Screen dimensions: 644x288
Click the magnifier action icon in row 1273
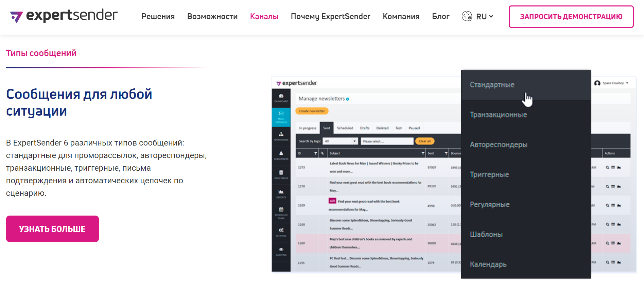click(607, 167)
